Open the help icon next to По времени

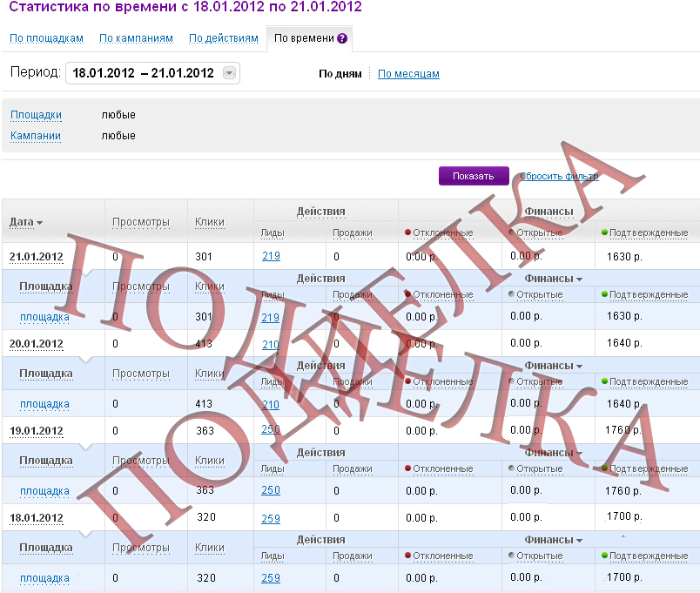342,38
